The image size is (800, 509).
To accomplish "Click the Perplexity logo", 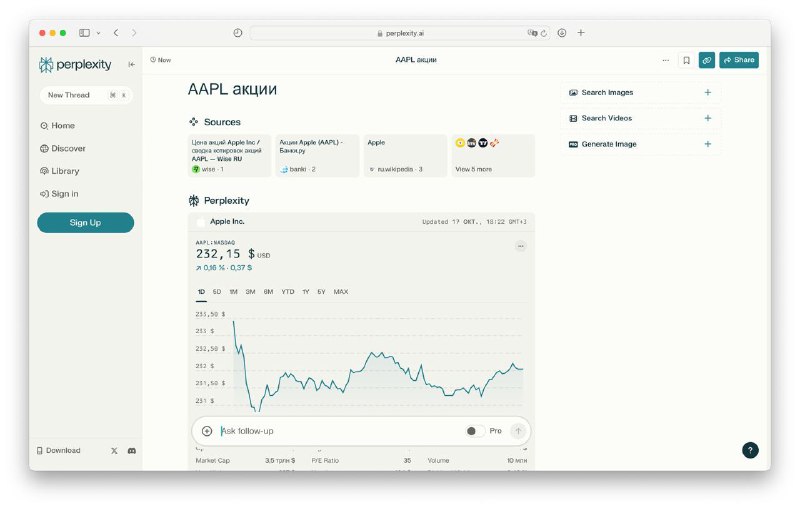I will [x=75, y=65].
